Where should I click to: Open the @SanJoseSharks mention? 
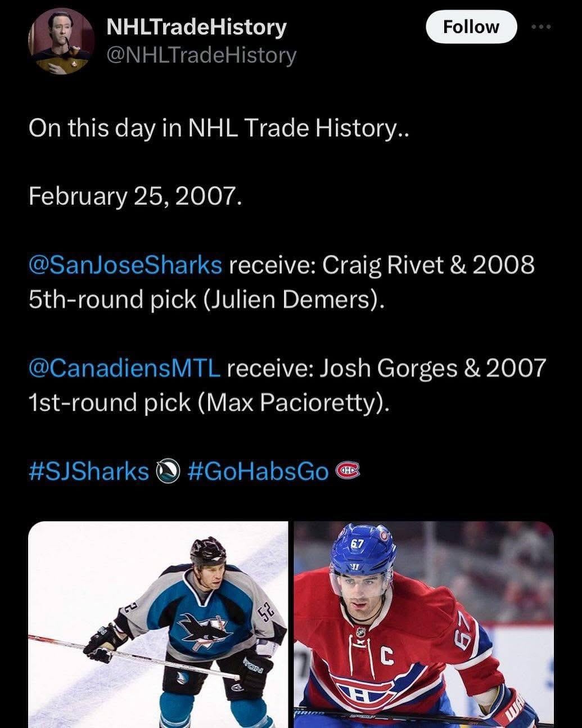(125, 264)
